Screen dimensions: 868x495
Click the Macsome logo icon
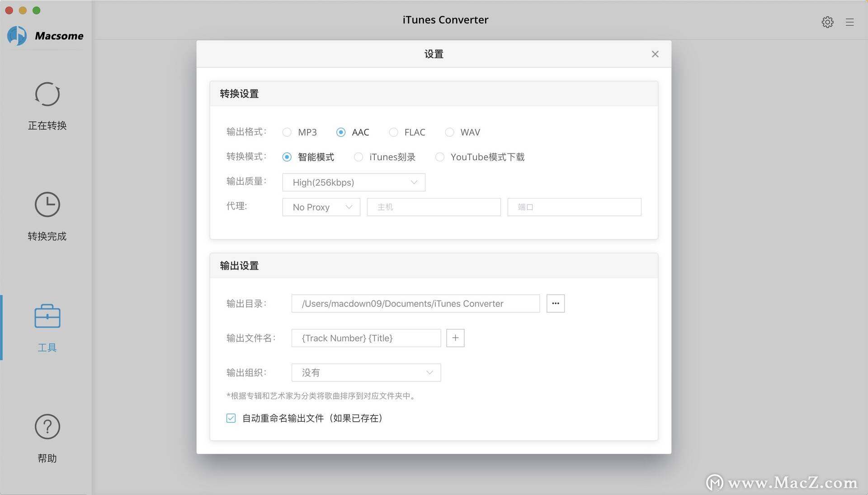point(17,35)
